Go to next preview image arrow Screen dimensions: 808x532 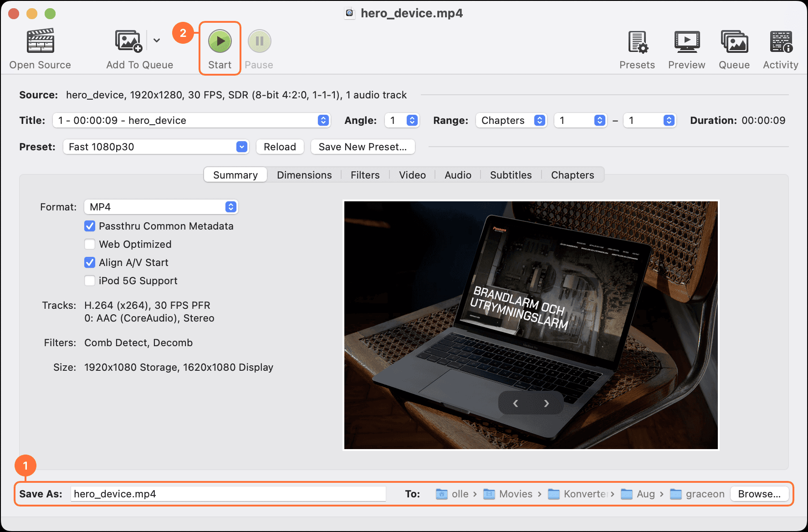(x=547, y=403)
